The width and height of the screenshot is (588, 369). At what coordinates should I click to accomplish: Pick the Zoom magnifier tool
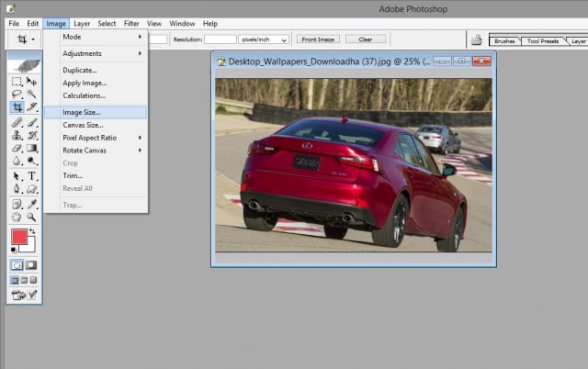coord(32,217)
